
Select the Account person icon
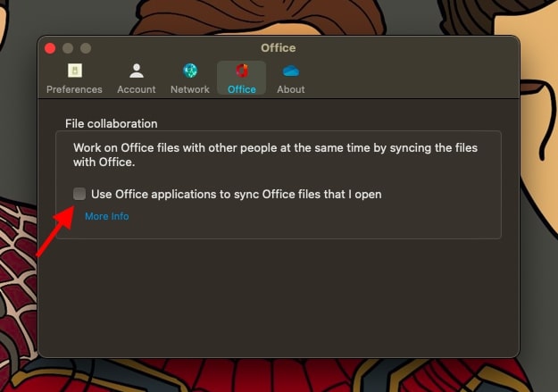(136, 71)
